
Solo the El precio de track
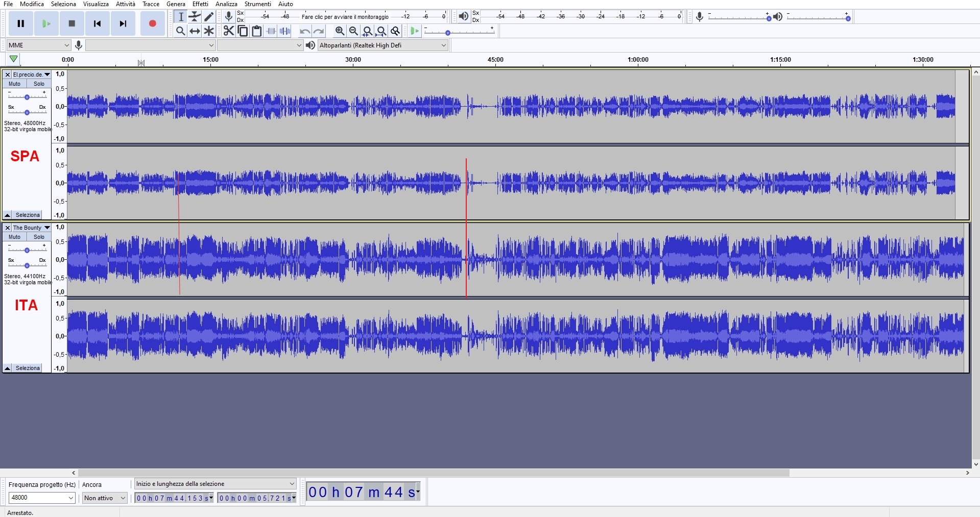pyautogui.click(x=39, y=84)
